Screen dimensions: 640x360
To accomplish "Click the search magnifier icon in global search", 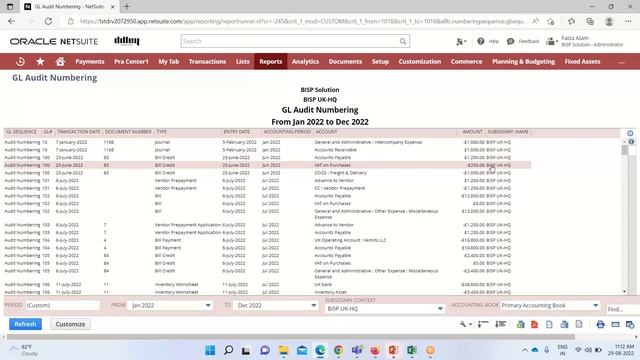I will coord(403,41).
